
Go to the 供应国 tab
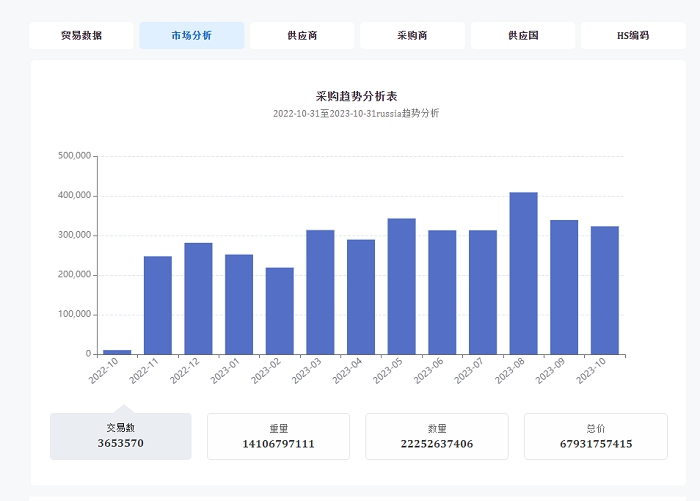[x=523, y=35]
